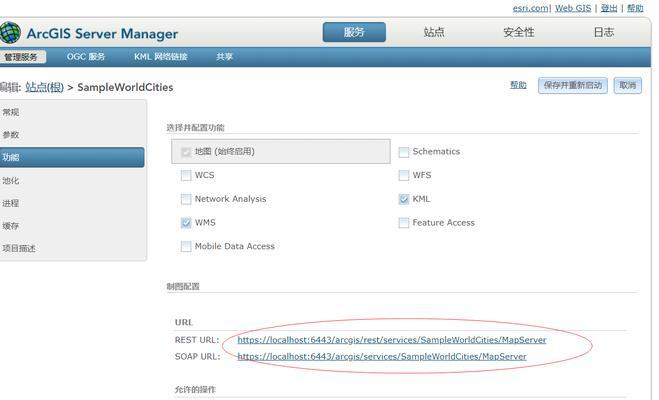This screenshot has width=659, height=400.
Task: Open the 安全性 main tab
Action: tap(519, 32)
